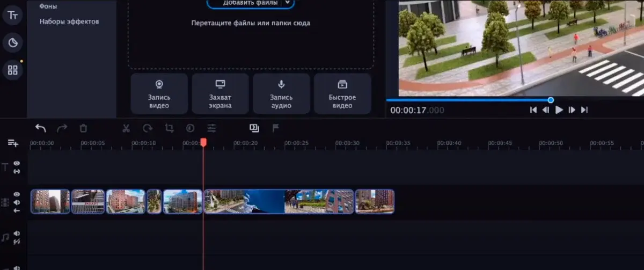Screen dimensions: 644x270
Task: Open Clip Properties sliders icon
Action: tap(211, 128)
